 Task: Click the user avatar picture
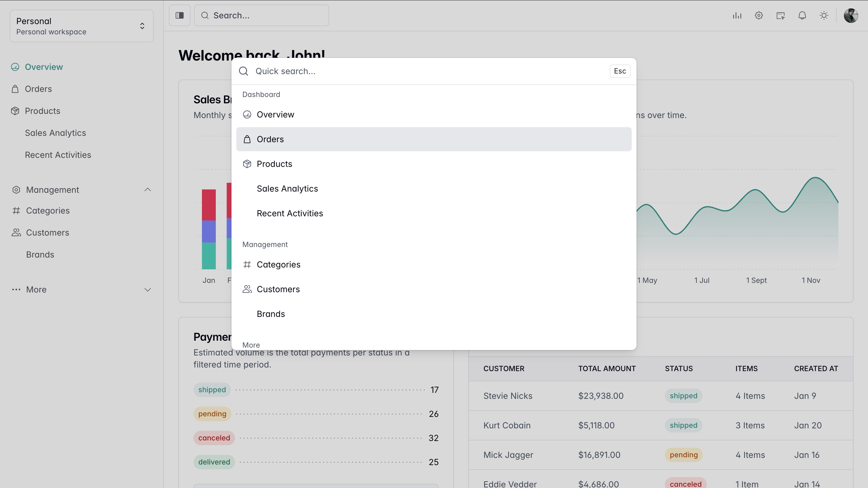[851, 15]
